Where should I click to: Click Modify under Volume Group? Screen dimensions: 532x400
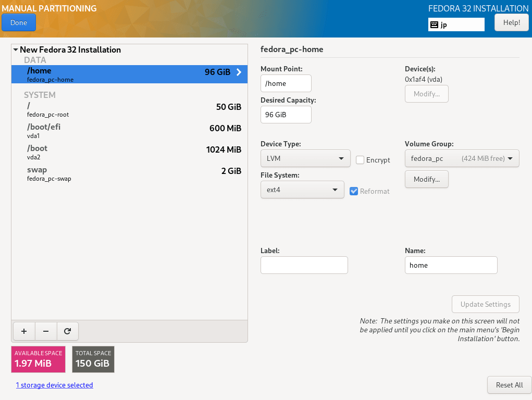(426, 179)
